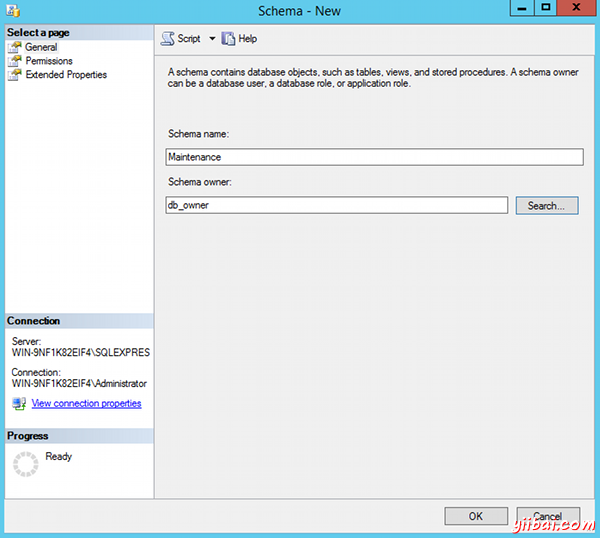The image size is (600, 538).
Task: Click the Schema name: label
Action: click(199, 134)
